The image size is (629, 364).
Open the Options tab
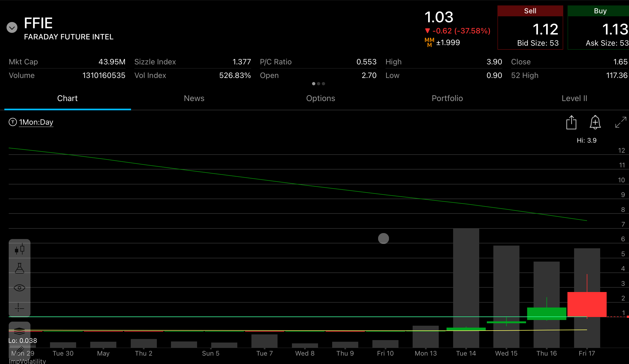[321, 98]
